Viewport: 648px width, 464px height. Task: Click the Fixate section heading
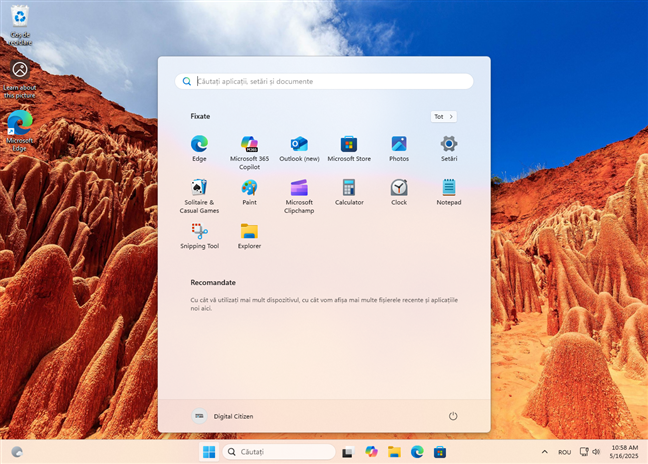[200, 117]
